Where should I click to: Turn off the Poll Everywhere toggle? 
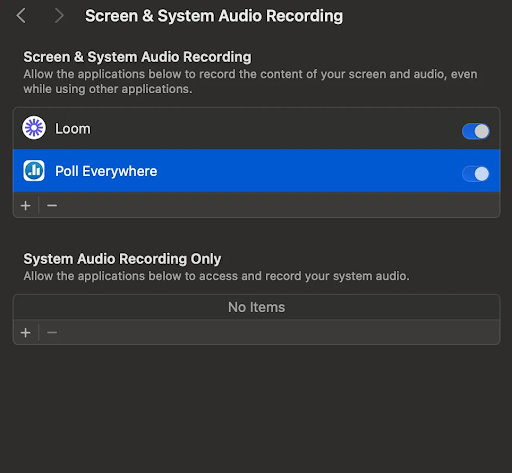click(x=475, y=174)
